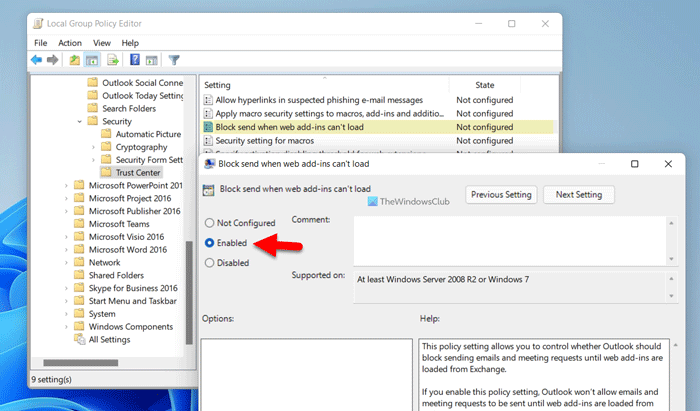The width and height of the screenshot is (700, 411).
Task: Maximize the policy setting dialog
Action: coord(634,164)
